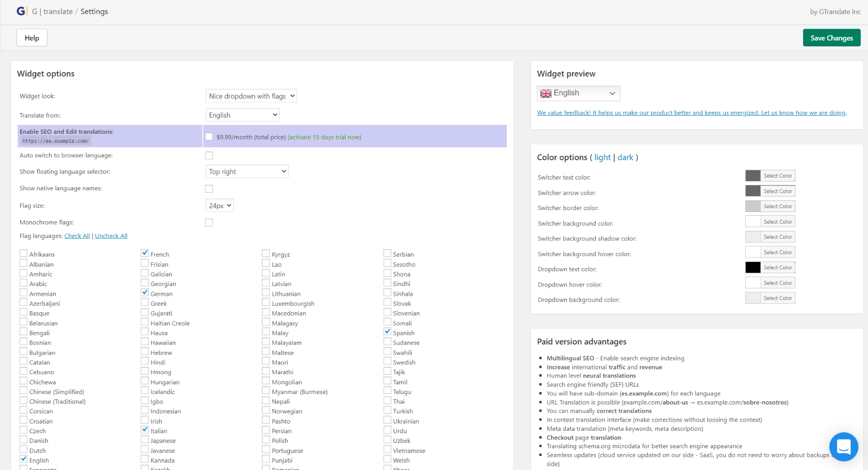
Task: Uncheck the French language checkbox
Action: (x=145, y=253)
